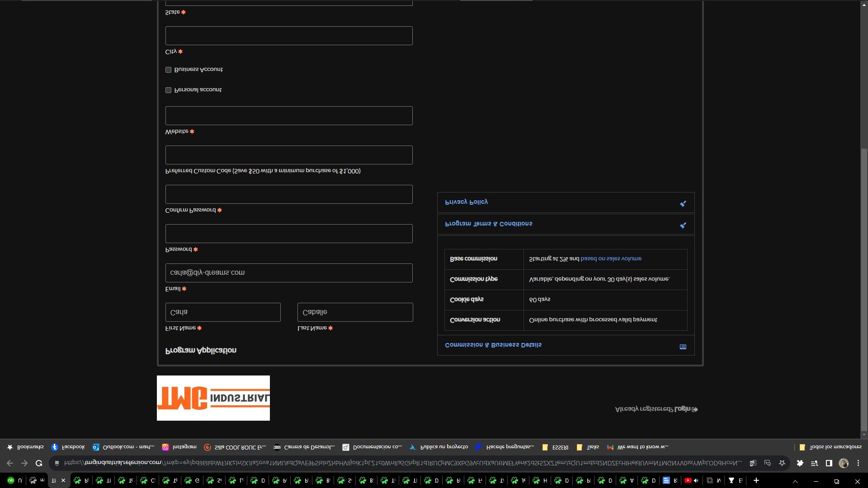Close the currently active tab
The image size is (868, 488).
tap(63, 480)
